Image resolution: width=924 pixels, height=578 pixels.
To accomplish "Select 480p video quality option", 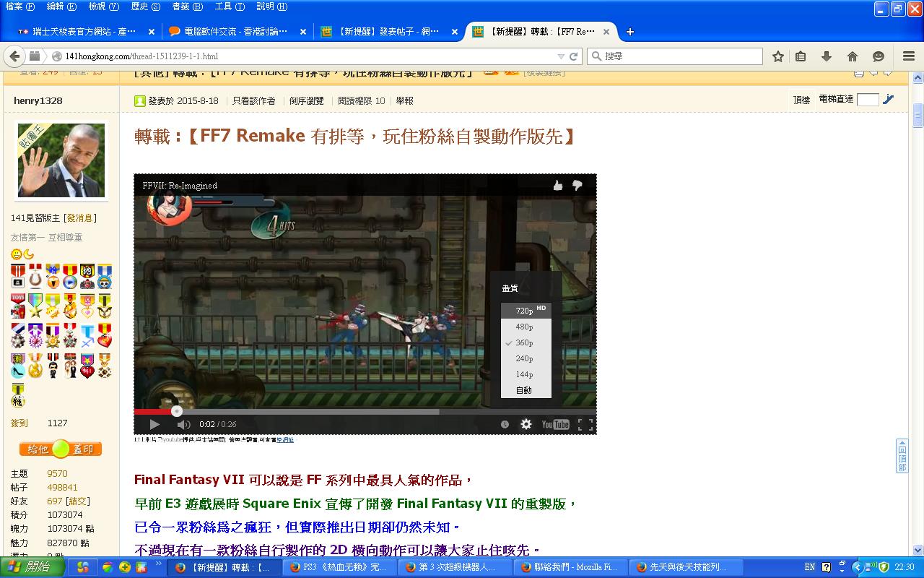I will (525, 327).
